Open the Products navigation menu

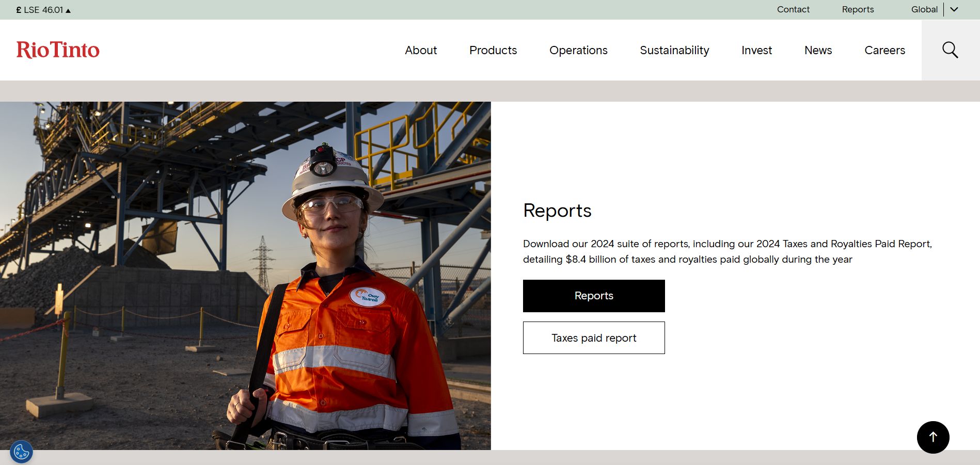[x=493, y=50]
